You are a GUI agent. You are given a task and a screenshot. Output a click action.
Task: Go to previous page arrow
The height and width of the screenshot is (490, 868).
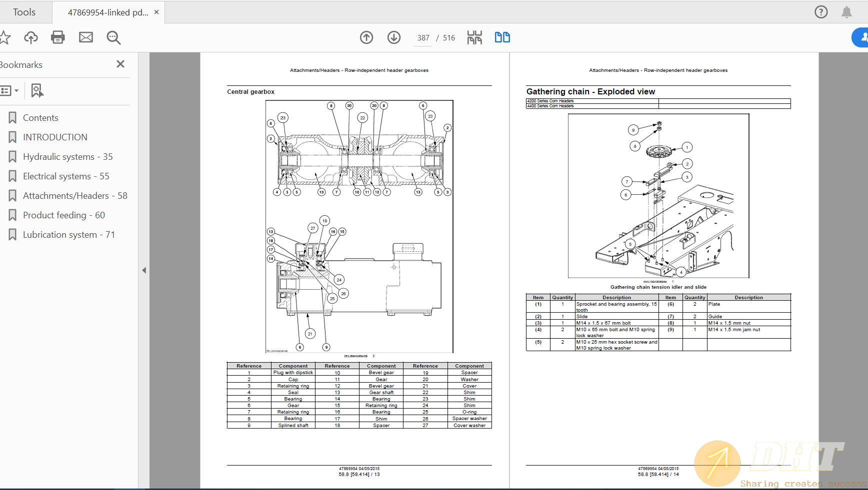pos(366,37)
